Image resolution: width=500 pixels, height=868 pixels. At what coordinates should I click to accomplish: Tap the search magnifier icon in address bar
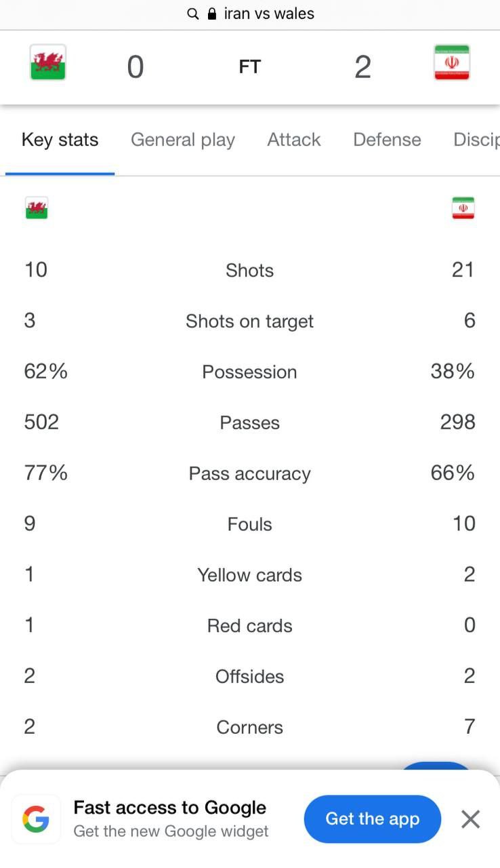point(193,14)
